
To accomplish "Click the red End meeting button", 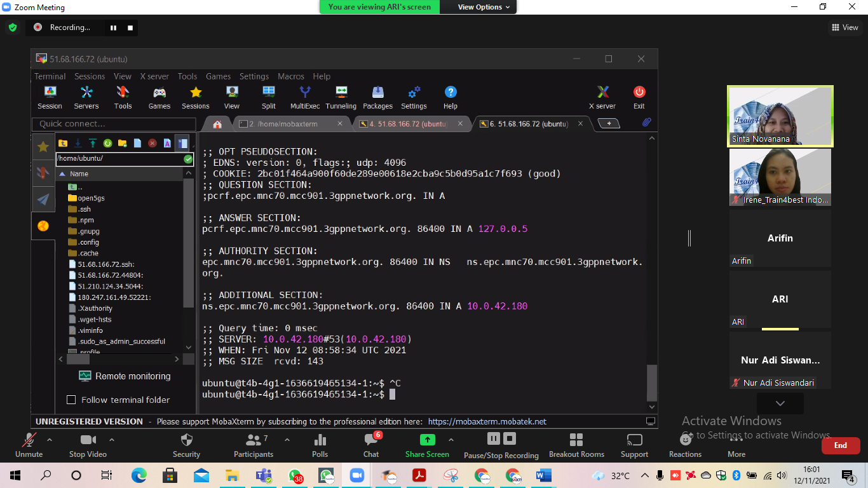I will tap(840, 445).
